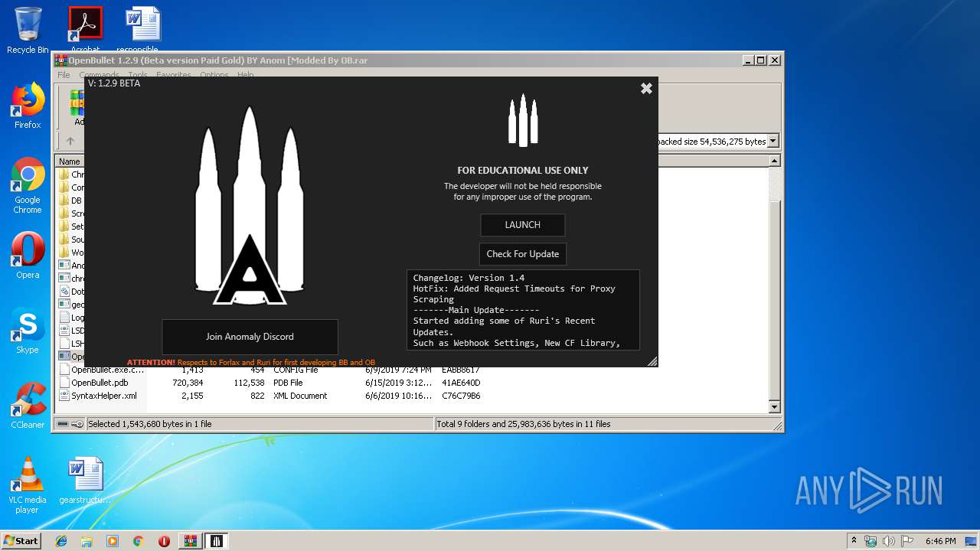Click the WinRAR up-one-level arrow
The image size is (980, 551).
click(x=70, y=141)
